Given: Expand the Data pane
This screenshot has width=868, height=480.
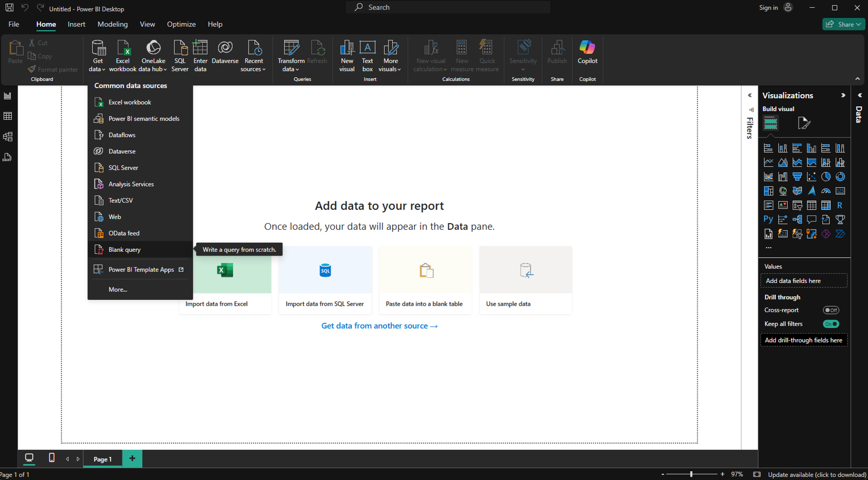Looking at the screenshot, I should [x=860, y=95].
